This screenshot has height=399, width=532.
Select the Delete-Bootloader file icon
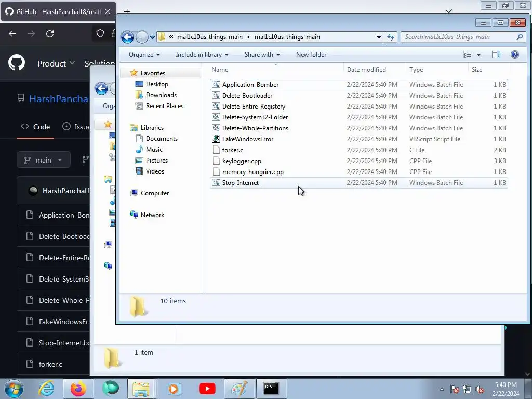point(216,96)
